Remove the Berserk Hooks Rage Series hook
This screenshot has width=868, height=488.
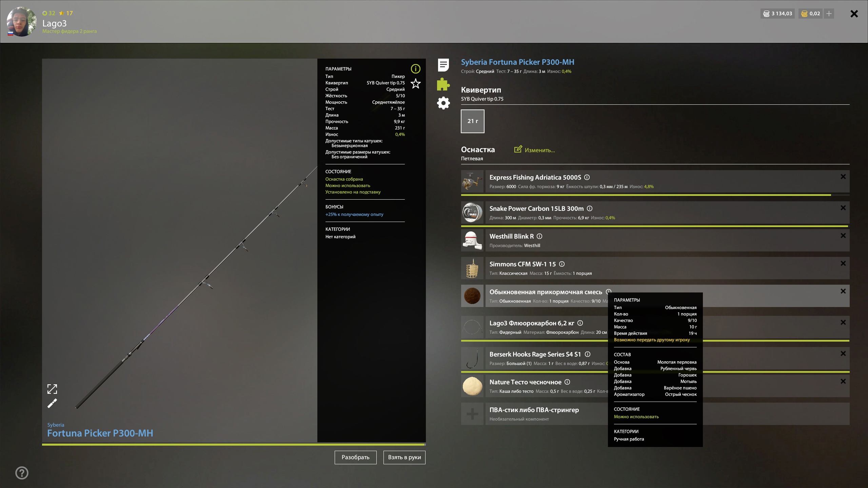843,353
